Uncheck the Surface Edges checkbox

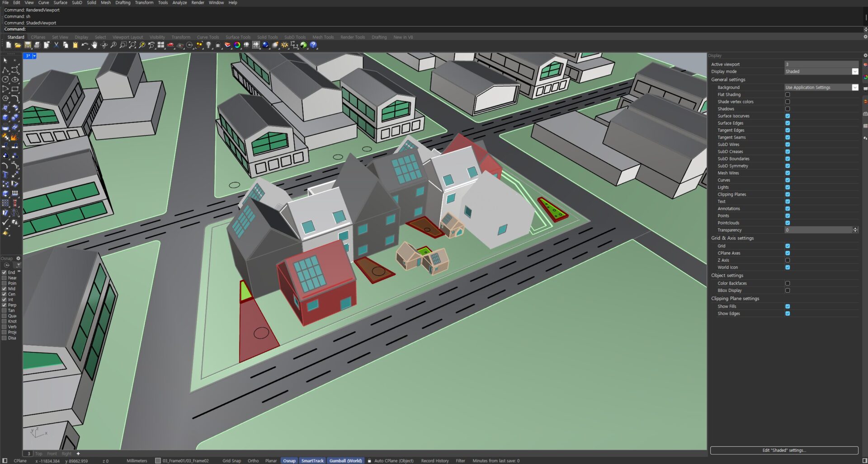788,123
